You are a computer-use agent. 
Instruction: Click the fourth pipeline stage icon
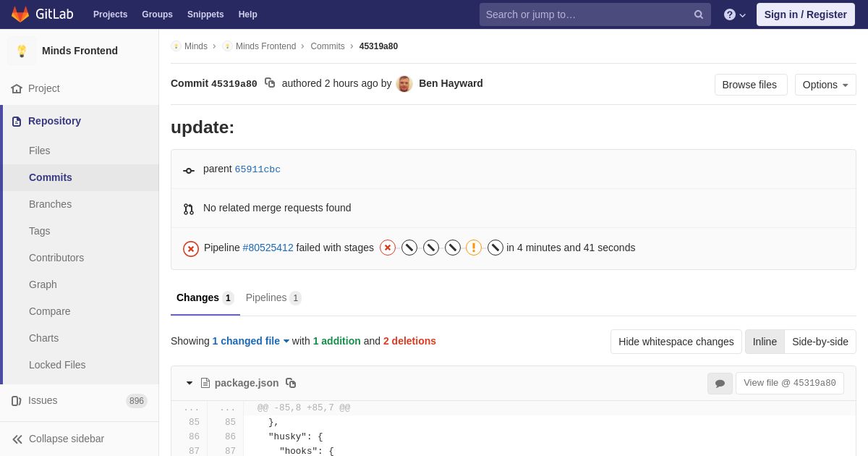click(453, 248)
